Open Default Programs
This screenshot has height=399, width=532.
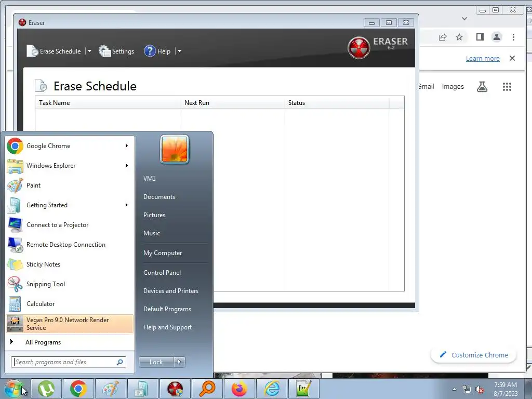[167, 309]
